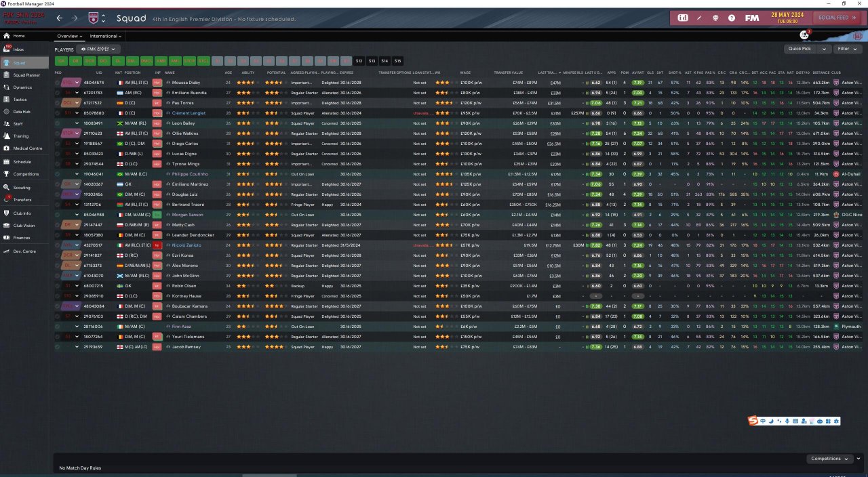
Task: Open the Club Info shield icon
Action: click(7, 213)
